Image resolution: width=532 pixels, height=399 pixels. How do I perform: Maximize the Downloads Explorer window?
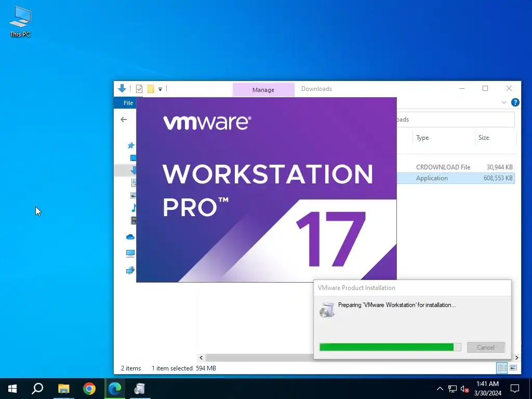point(485,88)
